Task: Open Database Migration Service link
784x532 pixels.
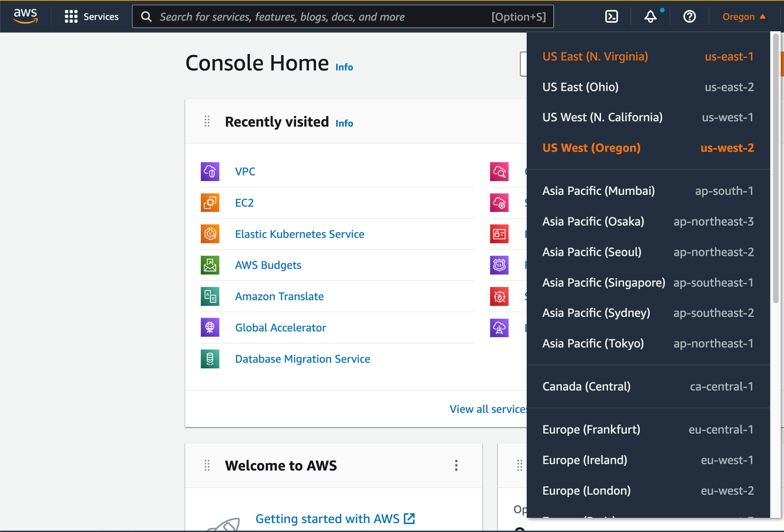Action: [303, 359]
